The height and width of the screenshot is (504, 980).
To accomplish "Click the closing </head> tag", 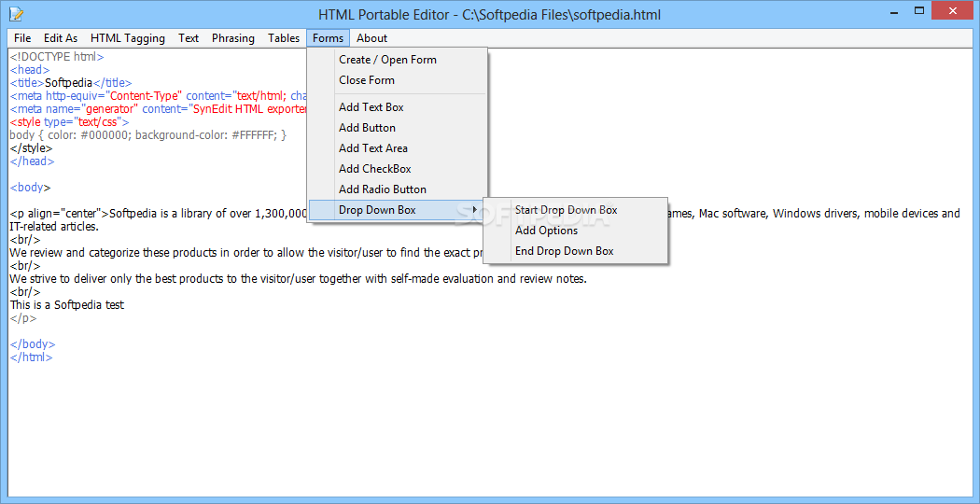I will point(32,161).
